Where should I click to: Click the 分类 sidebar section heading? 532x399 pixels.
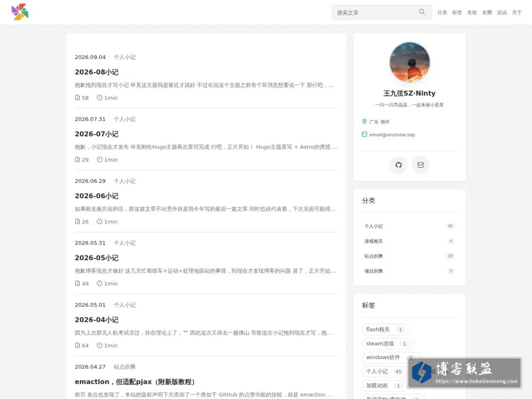pyautogui.click(x=368, y=201)
